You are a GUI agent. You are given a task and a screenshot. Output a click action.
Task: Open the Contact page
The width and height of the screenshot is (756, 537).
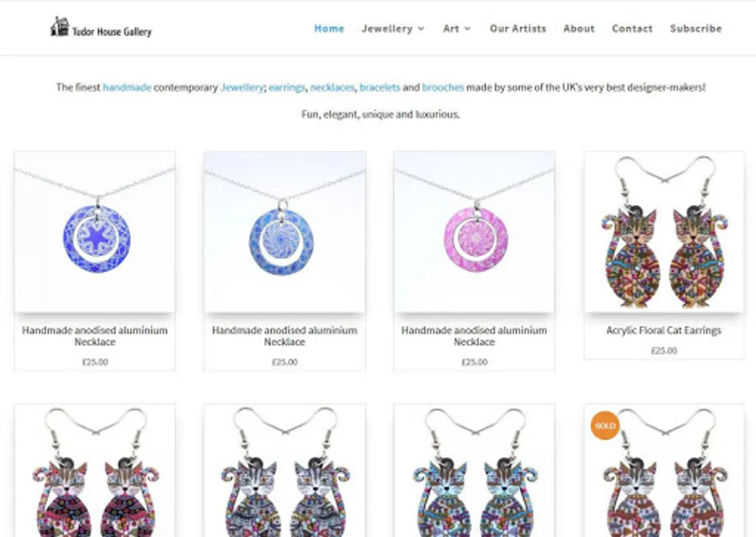(632, 28)
